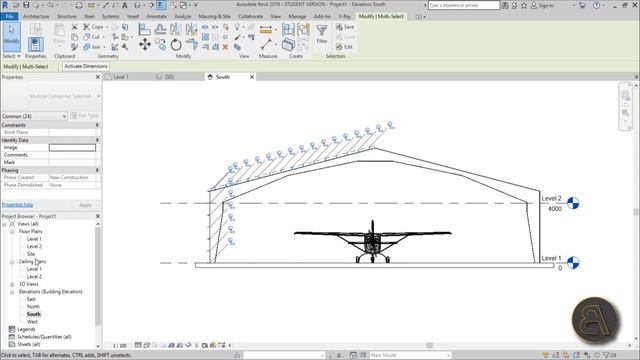Open the selection Filter tool
Image resolution: width=640 pixels, height=360 pixels.
[x=322, y=33]
